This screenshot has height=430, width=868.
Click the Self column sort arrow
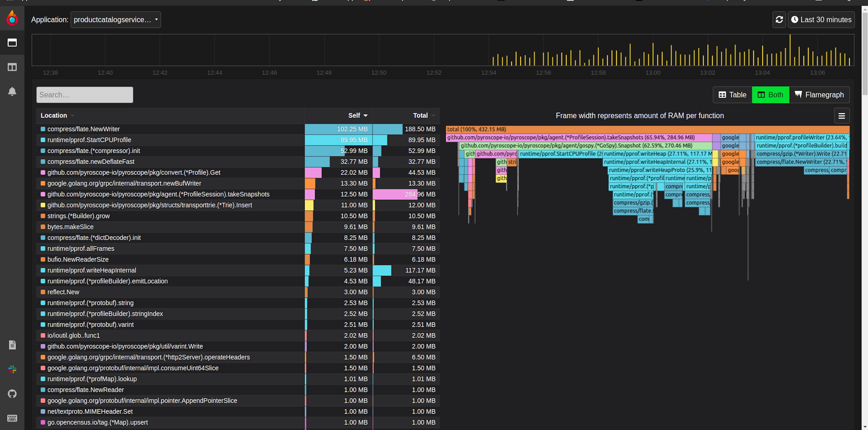click(364, 115)
